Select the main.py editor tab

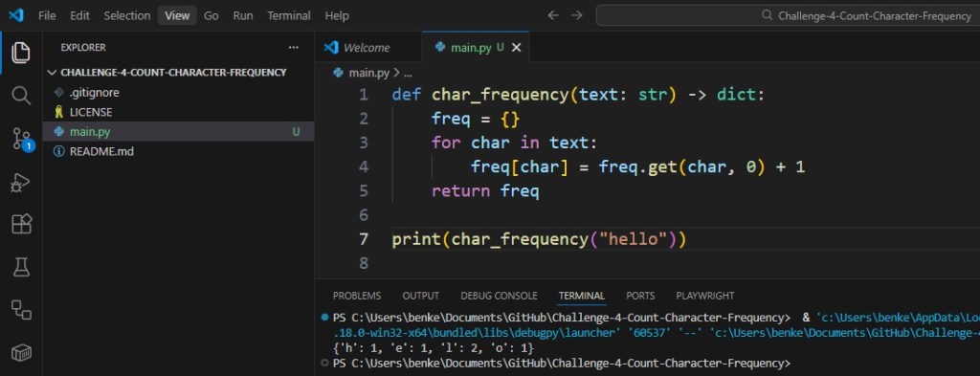click(x=476, y=48)
